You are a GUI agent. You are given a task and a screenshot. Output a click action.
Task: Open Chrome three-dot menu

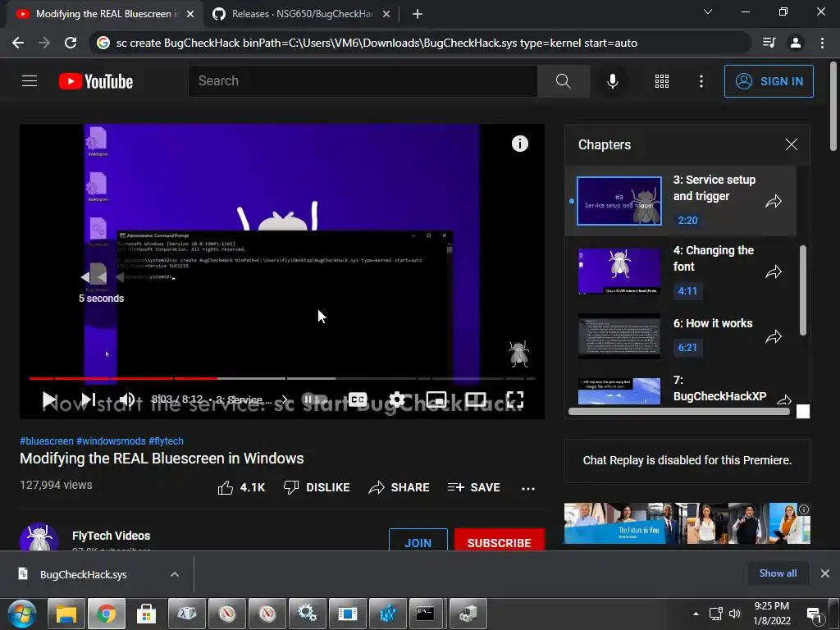point(822,43)
